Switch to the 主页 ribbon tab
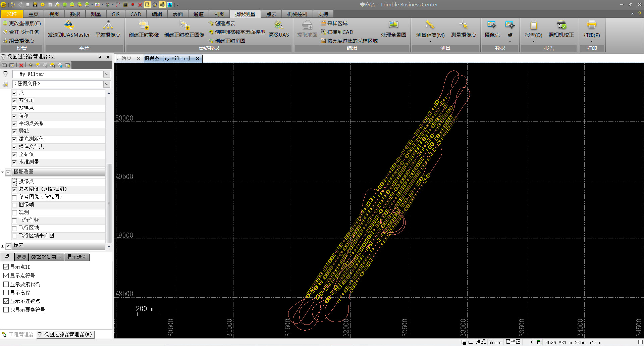 [x=34, y=14]
